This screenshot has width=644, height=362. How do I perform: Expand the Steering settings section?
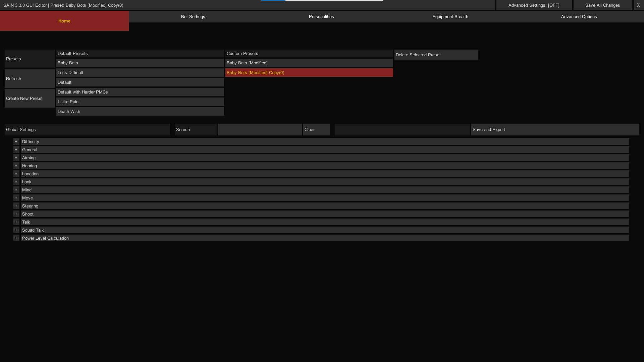coord(16,206)
